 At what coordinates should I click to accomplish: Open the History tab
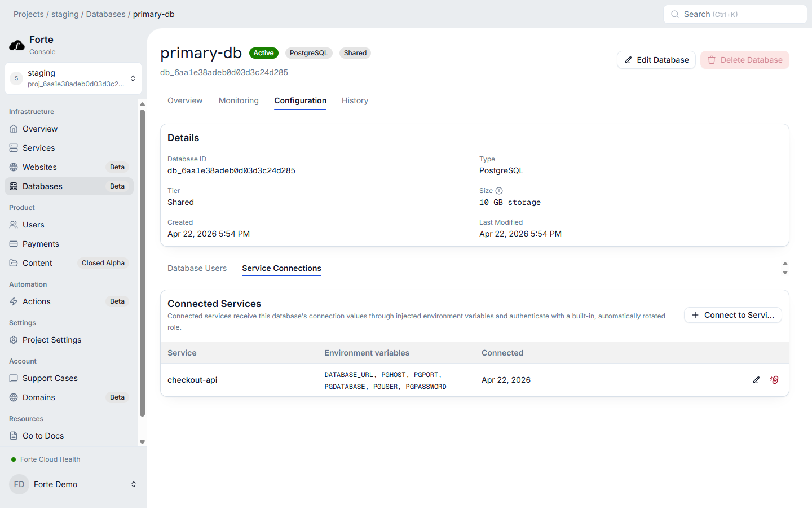355,100
